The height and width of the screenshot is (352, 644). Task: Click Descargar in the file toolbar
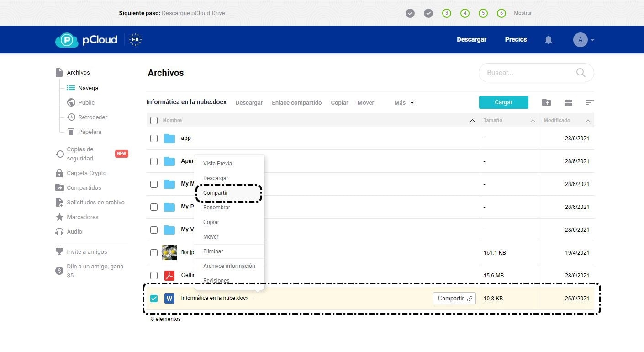point(249,103)
